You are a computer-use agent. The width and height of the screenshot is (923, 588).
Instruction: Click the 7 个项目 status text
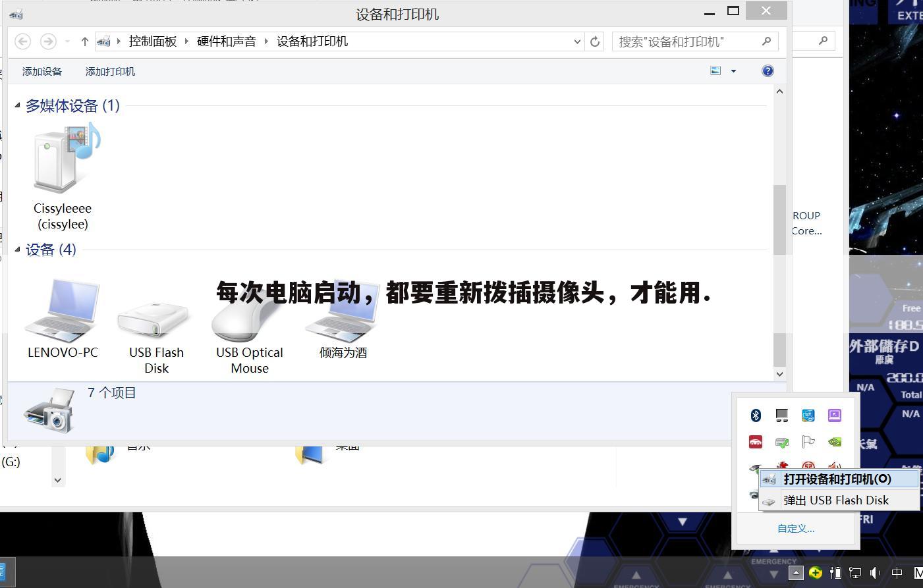click(x=112, y=393)
